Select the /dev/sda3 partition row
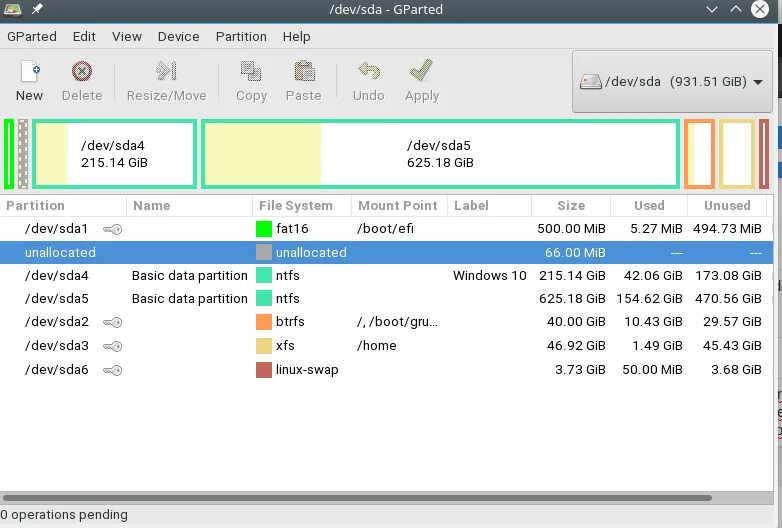The image size is (782, 528). coord(387,346)
